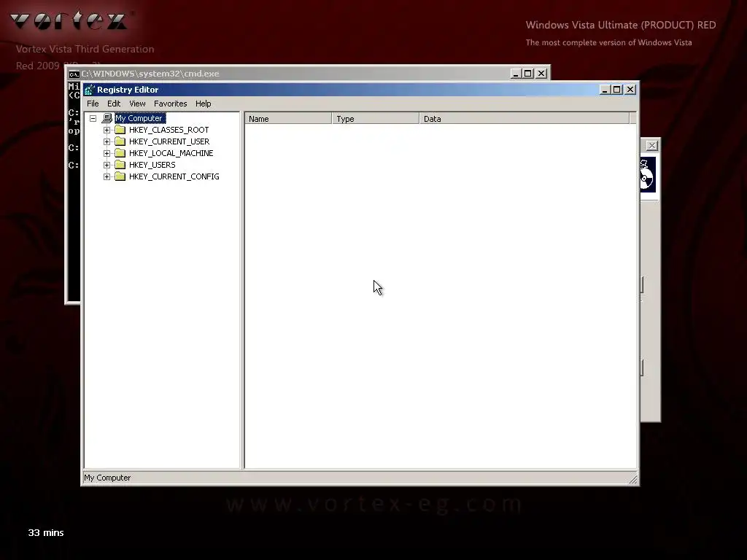Close the Registry Editor window
The height and width of the screenshot is (560, 747).
(630, 90)
